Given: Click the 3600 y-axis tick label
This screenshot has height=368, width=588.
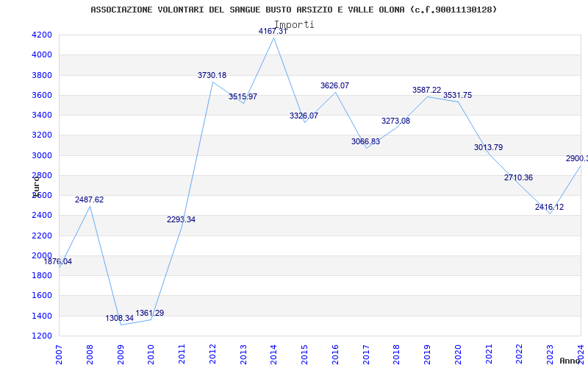Looking at the screenshot, I should (42, 95).
